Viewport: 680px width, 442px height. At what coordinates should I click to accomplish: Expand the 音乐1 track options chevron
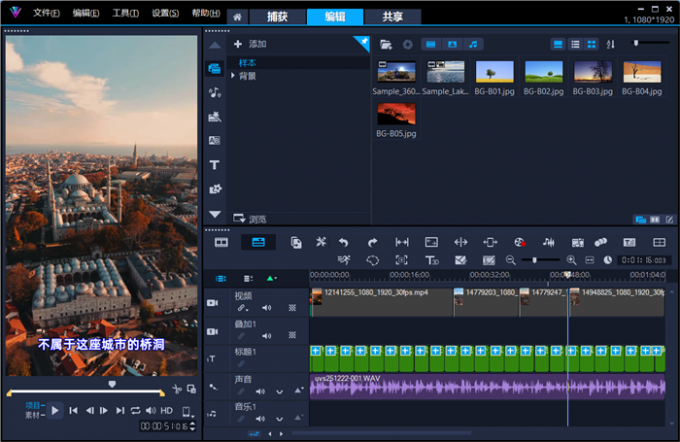click(279, 419)
